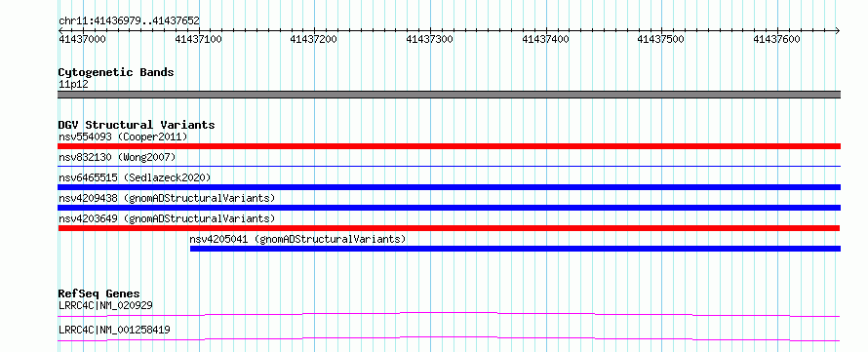Click the nsv6465515 (Sedlazeck2020) blue bar
This screenshot has width=868, height=352.
tap(449, 187)
